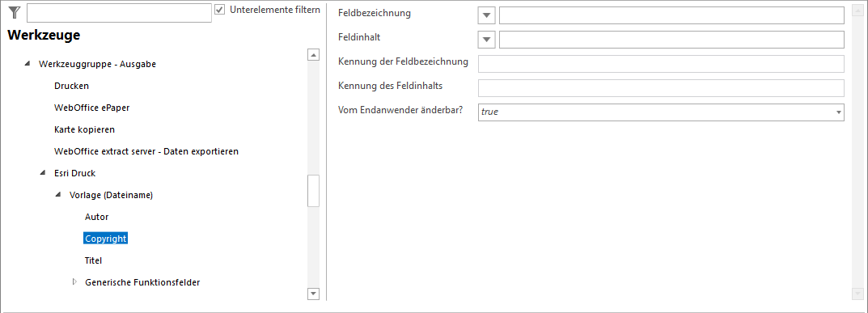This screenshot has width=868, height=313.
Task: Click the tree scrollbar thumb
Action: (313, 191)
